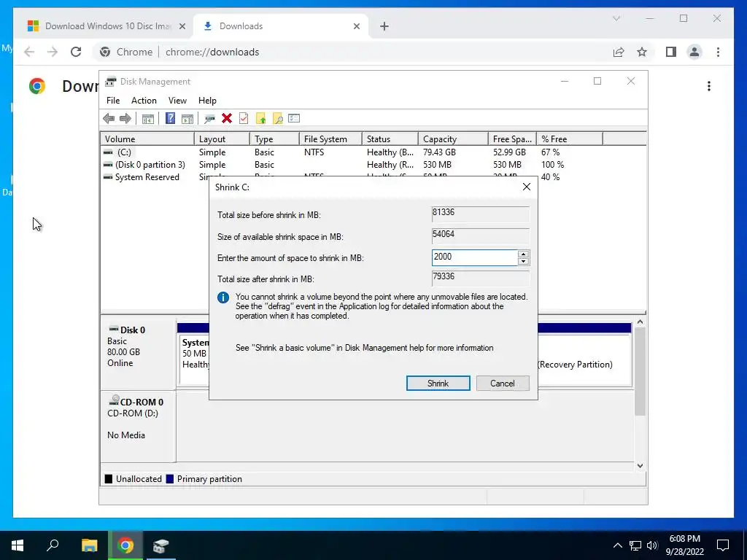Sort by Capacity column header
The height and width of the screenshot is (560, 747).
click(x=453, y=139)
